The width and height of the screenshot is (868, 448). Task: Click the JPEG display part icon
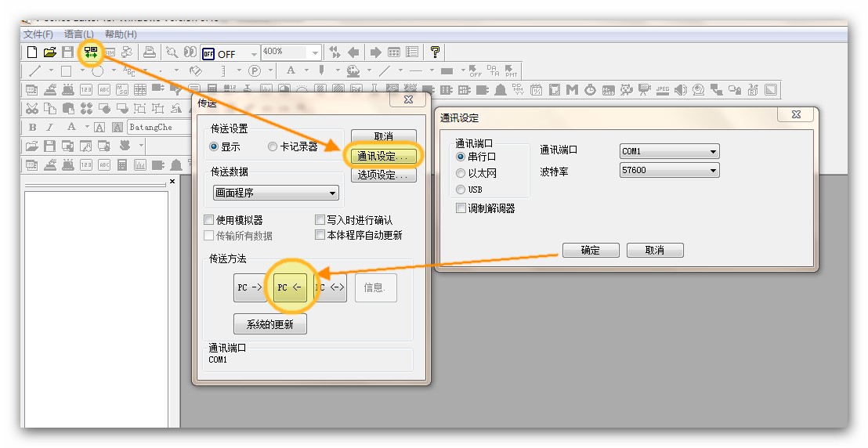(663, 90)
